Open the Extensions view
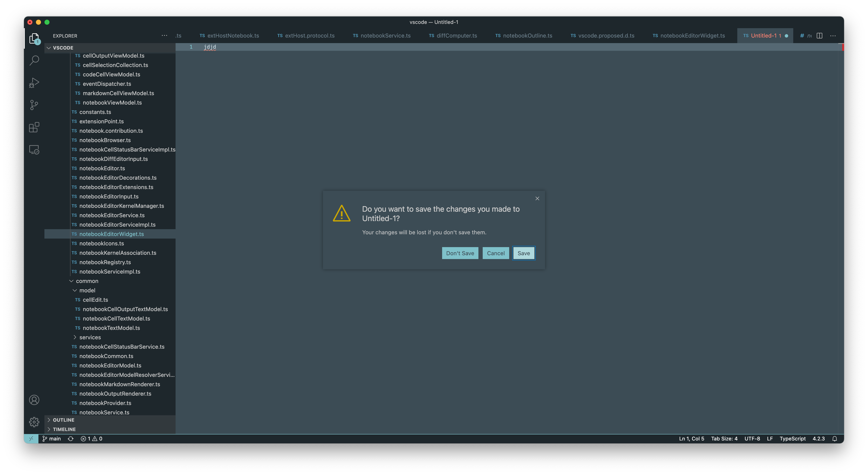 click(x=34, y=127)
